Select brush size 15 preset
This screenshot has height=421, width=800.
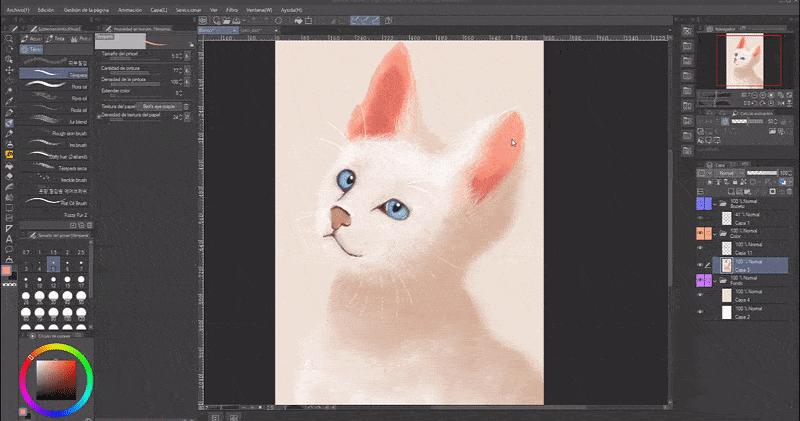[x=67, y=281]
